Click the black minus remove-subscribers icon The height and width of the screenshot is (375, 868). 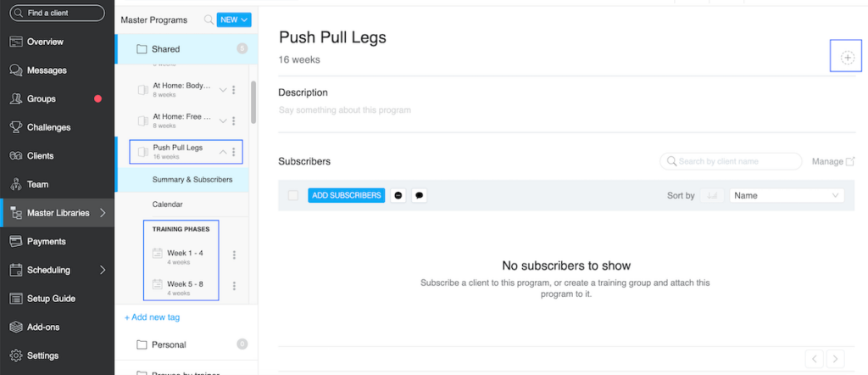point(398,195)
